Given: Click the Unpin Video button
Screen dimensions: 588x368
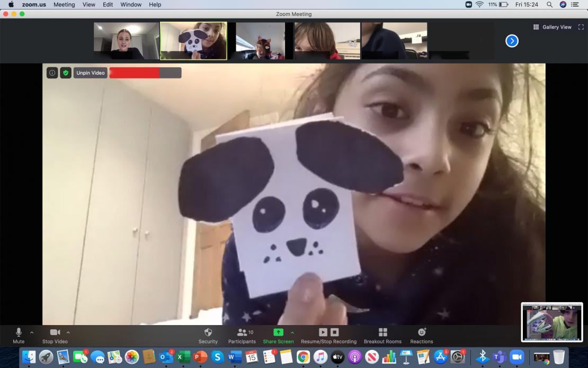Looking at the screenshot, I should [91, 73].
